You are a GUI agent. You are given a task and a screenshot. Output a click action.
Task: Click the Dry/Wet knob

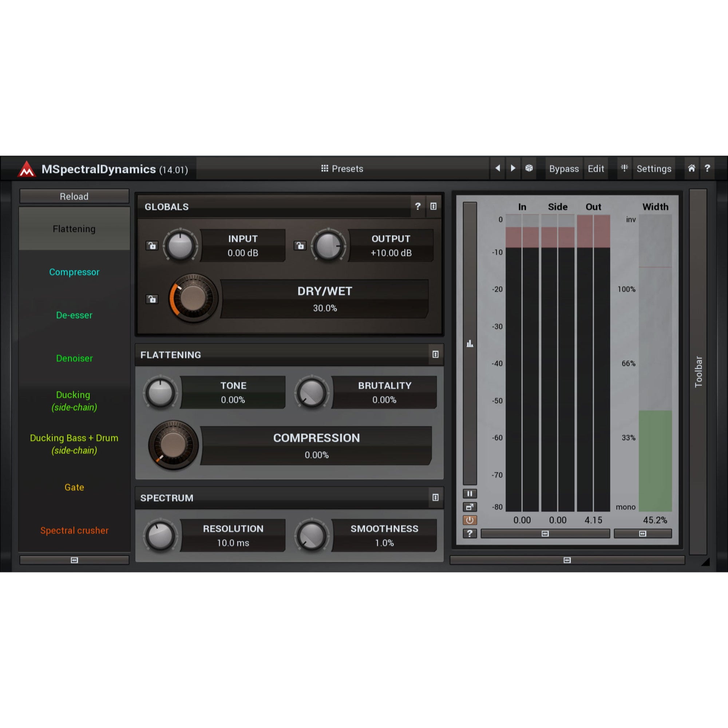point(193,298)
